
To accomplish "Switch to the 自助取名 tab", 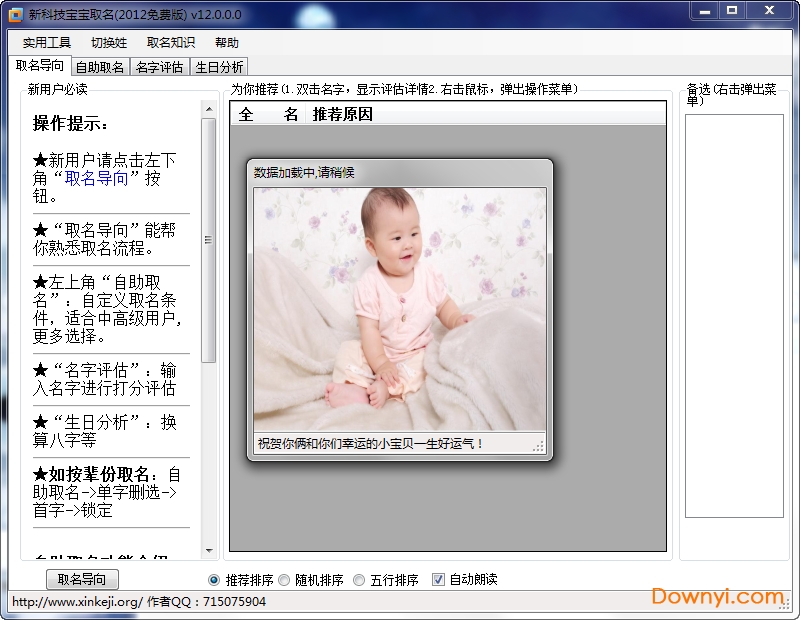I will point(100,67).
